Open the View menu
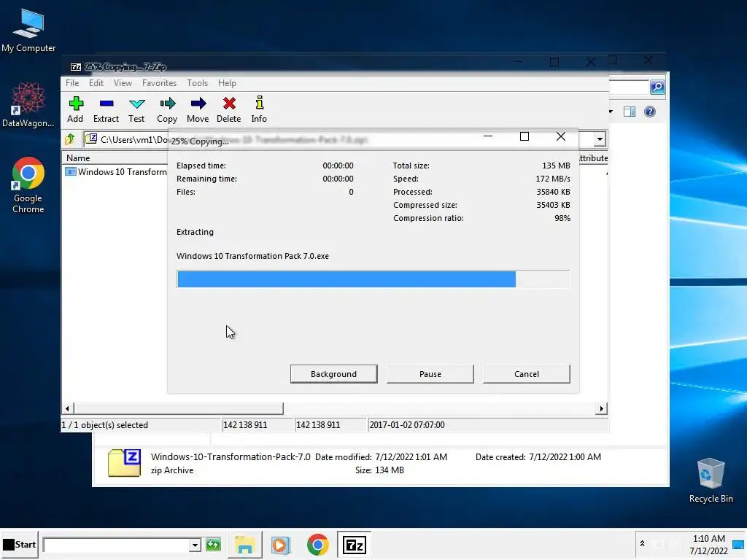Screen dimensions: 747x560 (123, 83)
